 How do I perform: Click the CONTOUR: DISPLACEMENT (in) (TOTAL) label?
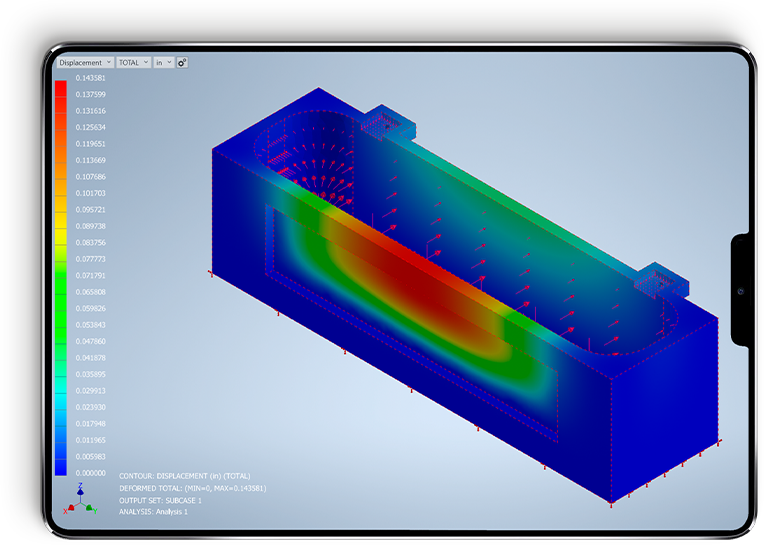coord(184,476)
